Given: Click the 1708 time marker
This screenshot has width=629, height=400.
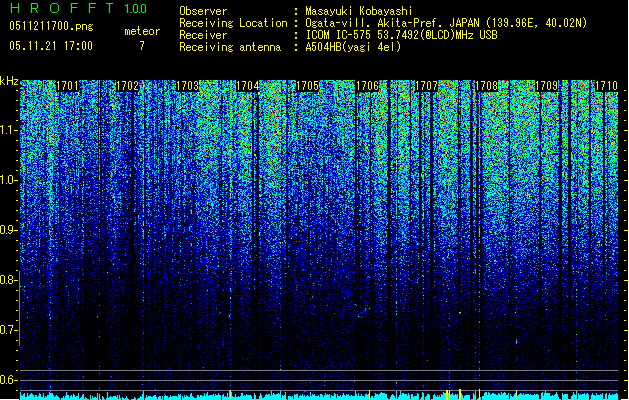Looking at the screenshot, I should pos(487,86).
